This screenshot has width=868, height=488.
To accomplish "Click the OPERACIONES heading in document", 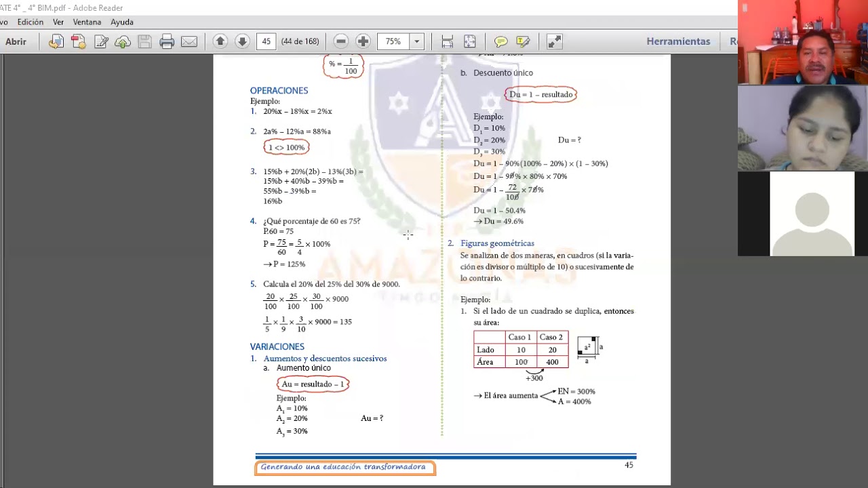I will [x=279, y=90].
